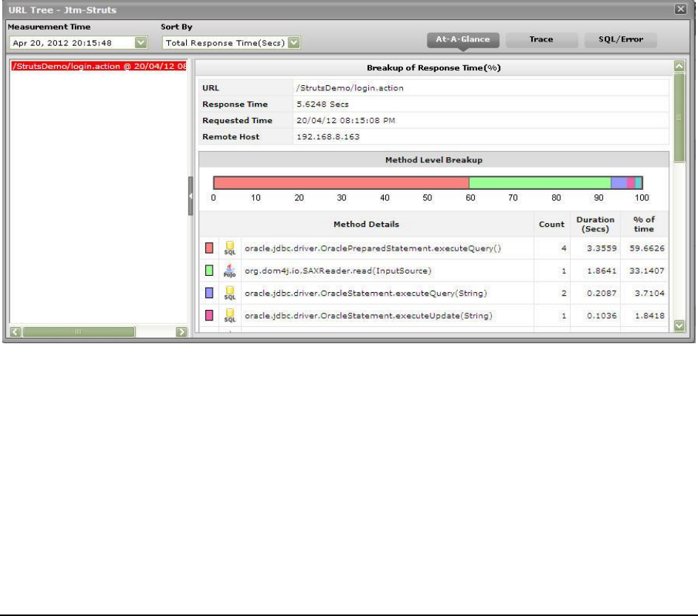This screenshot has height=616, width=698.
Task: Click down arrow of details vertical scrollbar
Action: [x=679, y=325]
